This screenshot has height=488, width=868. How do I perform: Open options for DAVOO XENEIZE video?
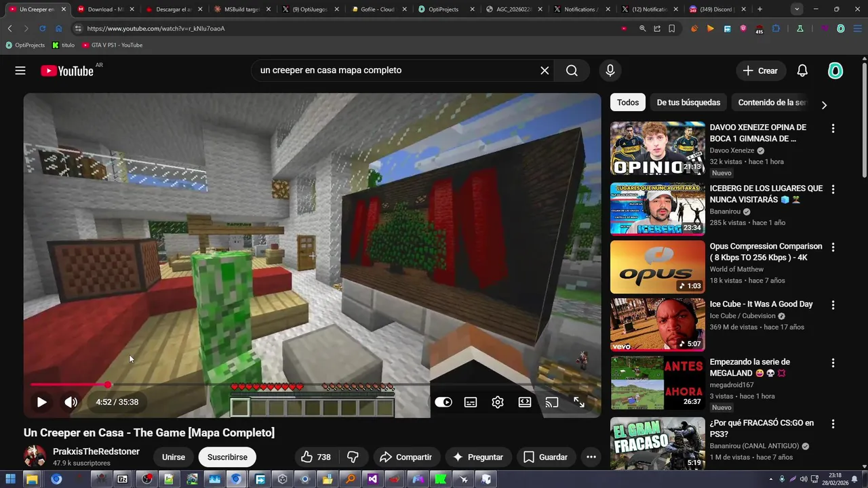click(x=833, y=128)
